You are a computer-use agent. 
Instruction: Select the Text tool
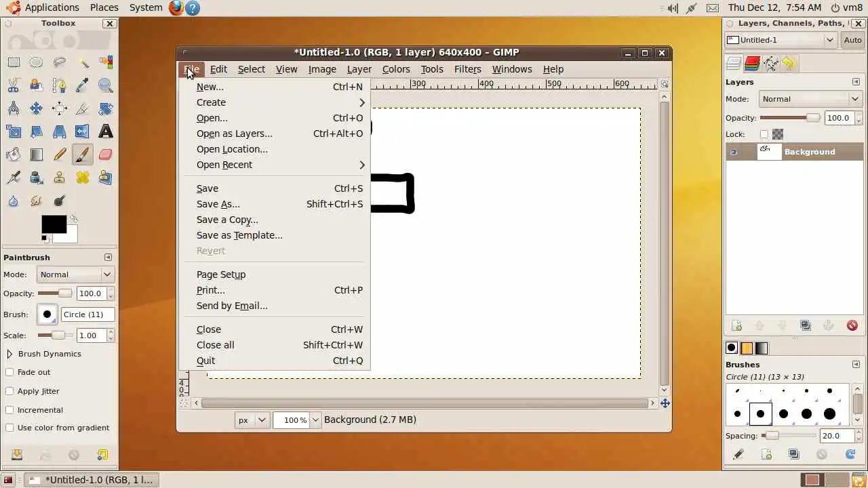[105, 131]
